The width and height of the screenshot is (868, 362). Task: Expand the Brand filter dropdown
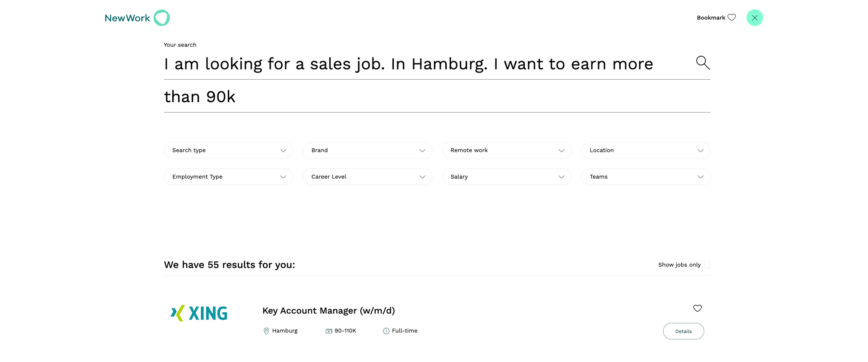(x=368, y=150)
